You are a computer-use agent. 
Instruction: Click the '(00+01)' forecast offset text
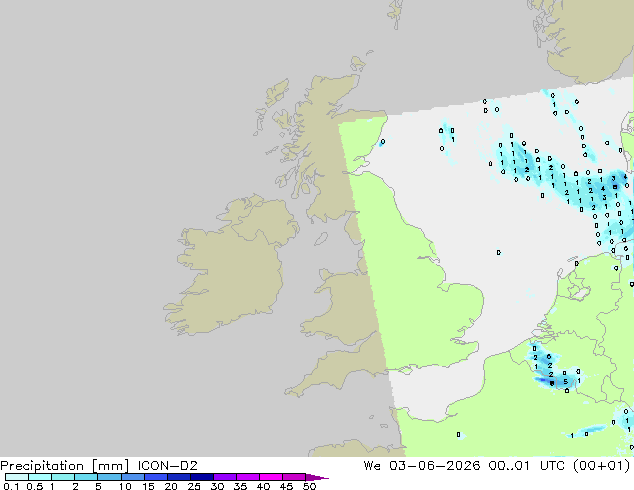coord(602,466)
